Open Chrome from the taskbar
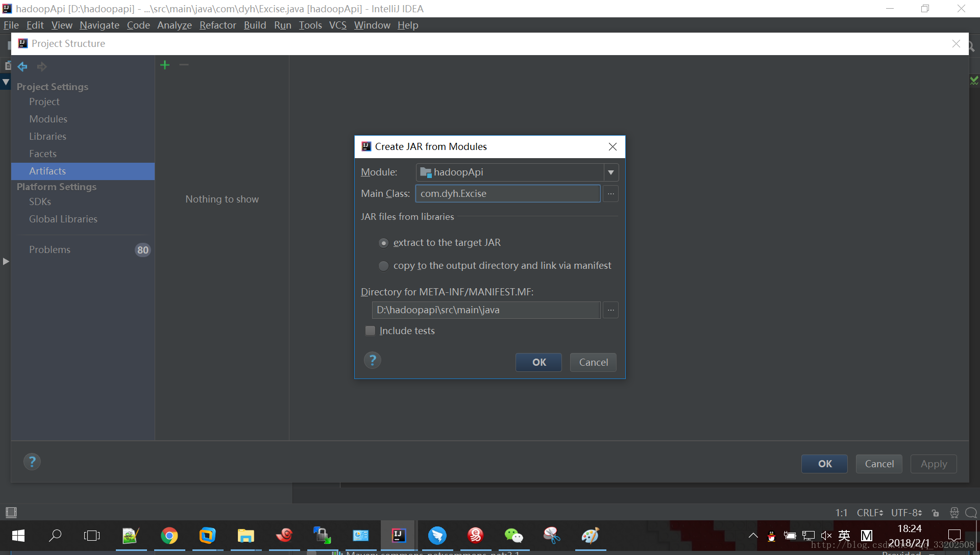980x555 pixels. pyautogui.click(x=169, y=536)
